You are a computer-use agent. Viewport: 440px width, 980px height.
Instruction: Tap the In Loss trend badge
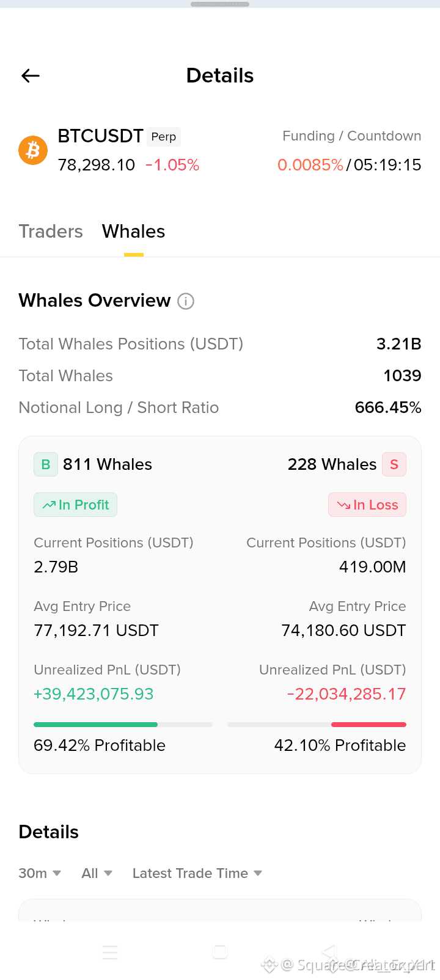click(x=367, y=505)
